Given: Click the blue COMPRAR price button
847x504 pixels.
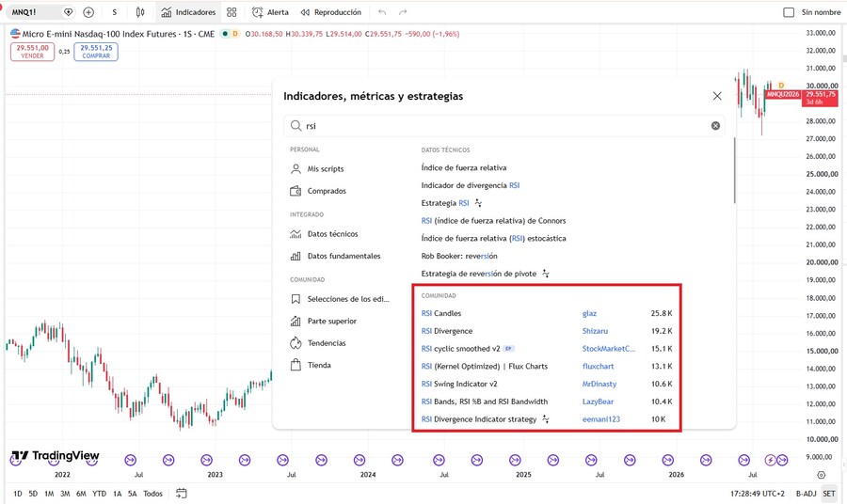Looking at the screenshot, I should coord(96,52).
